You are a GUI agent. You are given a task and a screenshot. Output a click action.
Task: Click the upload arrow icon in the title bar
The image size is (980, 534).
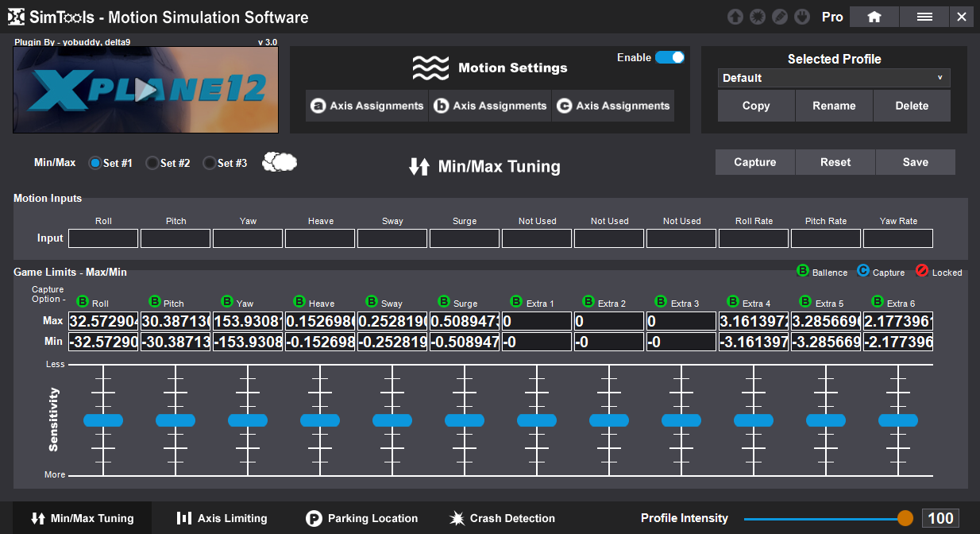click(x=735, y=16)
